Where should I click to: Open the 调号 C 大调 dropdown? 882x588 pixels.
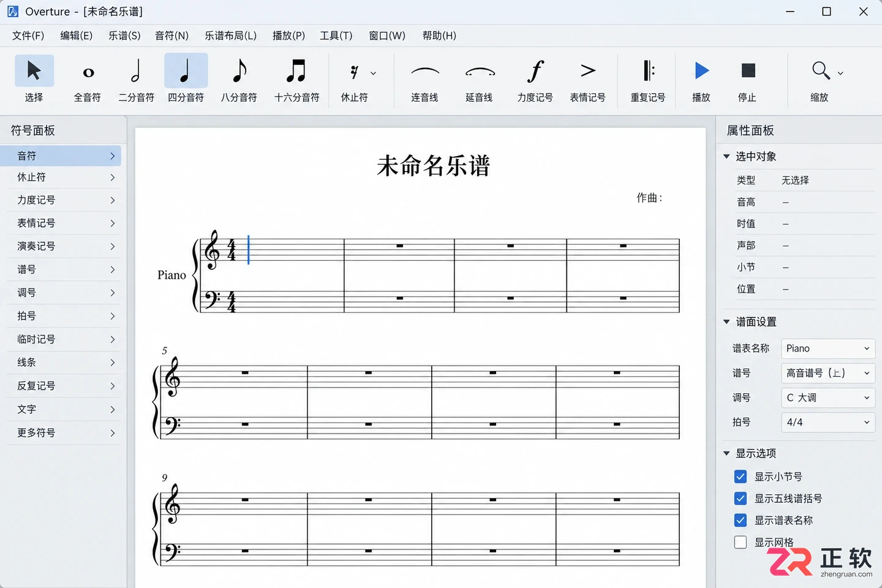pyautogui.click(x=828, y=398)
